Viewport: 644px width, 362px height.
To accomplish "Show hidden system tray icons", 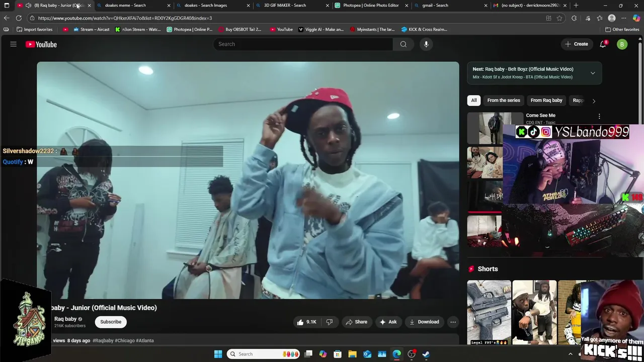I will click(570, 354).
